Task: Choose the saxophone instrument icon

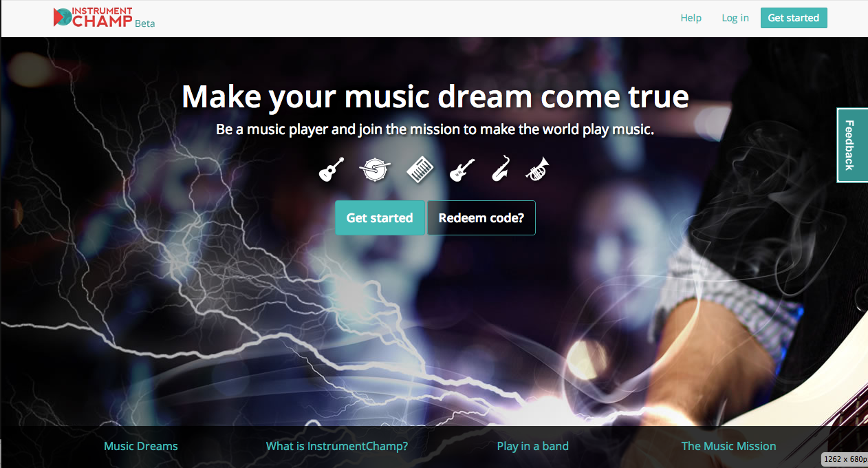Action: (x=501, y=169)
